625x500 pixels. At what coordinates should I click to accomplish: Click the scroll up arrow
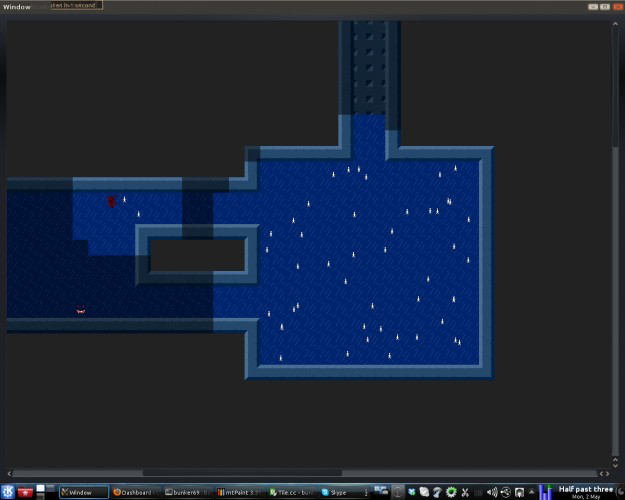tap(615, 24)
